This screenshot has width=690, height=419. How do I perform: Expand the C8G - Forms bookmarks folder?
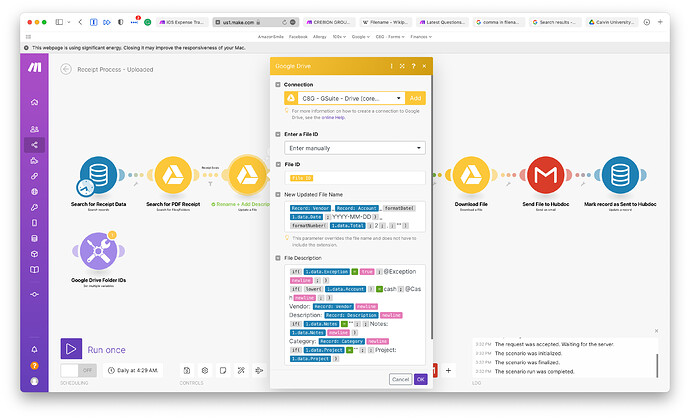click(x=390, y=37)
